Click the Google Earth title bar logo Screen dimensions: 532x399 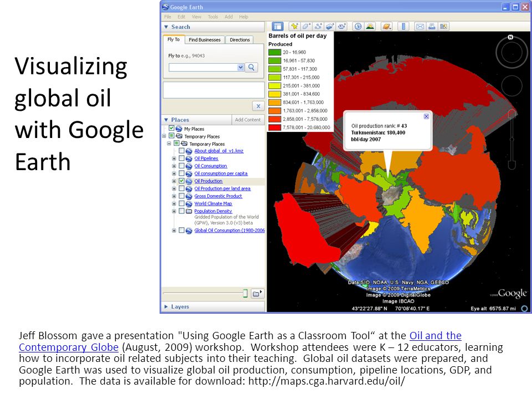click(x=166, y=7)
